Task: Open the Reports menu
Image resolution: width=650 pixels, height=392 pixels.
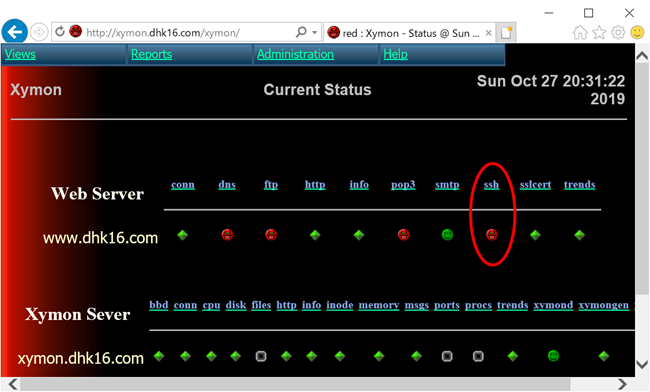Action: point(151,54)
